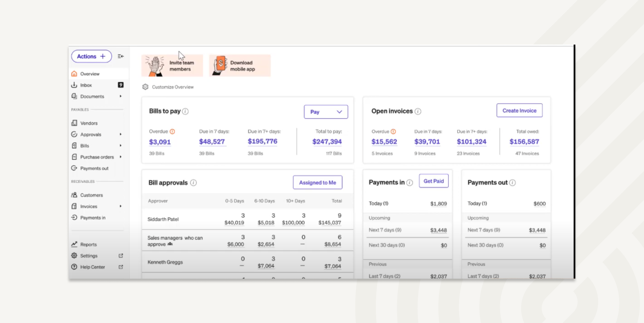The width and height of the screenshot is (644, 323).
Task: Open the Pay dropdown
Action: [x=326, y=112]
